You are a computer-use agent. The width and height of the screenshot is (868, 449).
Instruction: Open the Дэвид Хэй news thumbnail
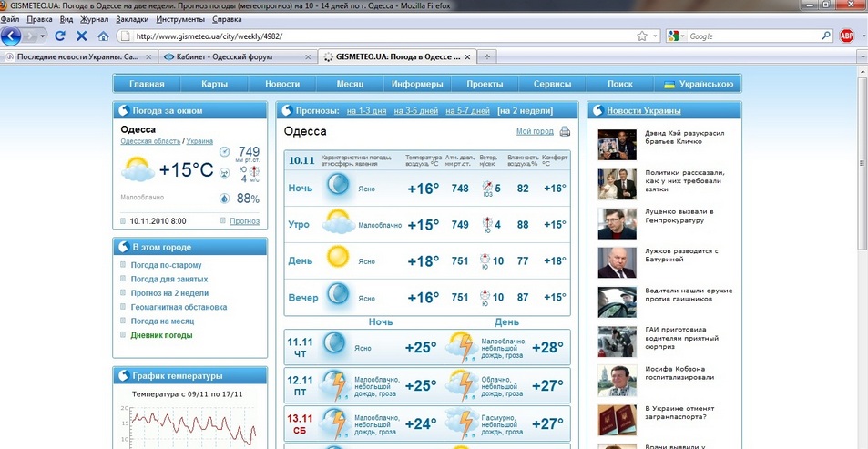pos(616,144)
